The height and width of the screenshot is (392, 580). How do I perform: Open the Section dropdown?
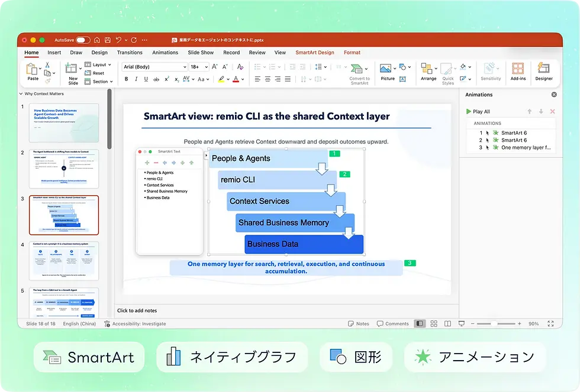click(x=99, y=82)
